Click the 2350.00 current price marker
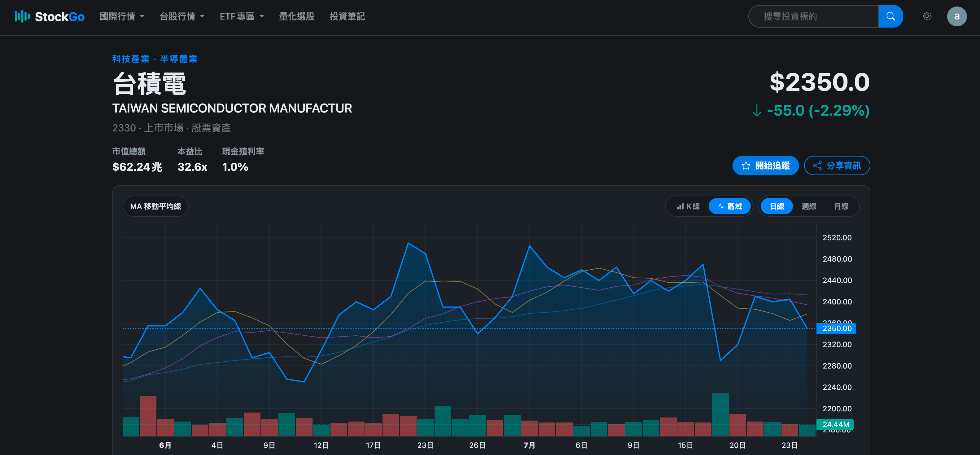Image resolution: width=980 pixels, height=455 pixels. [836, 329]
